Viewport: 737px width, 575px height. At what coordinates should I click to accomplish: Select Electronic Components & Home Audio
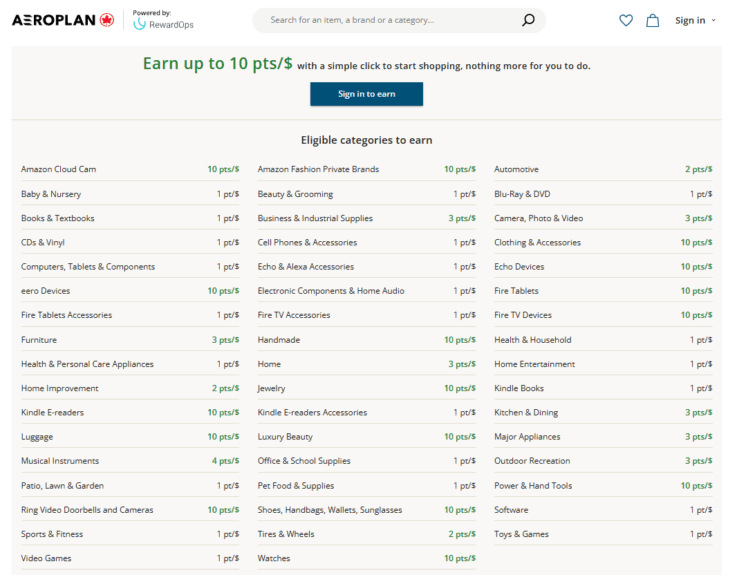click(331, 291)
